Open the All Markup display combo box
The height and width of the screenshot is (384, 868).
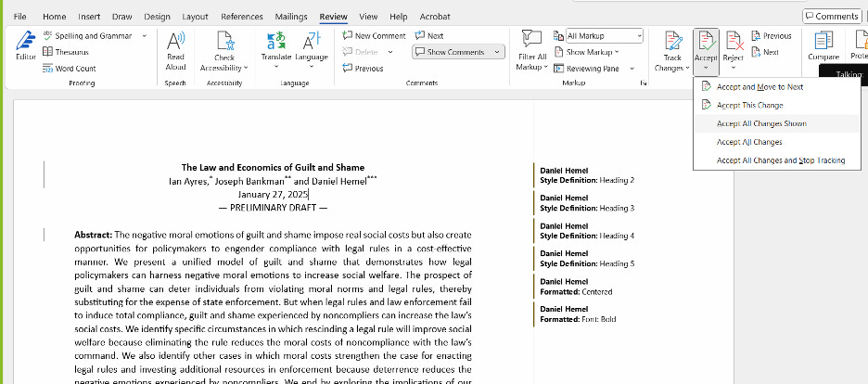click(605, 36)
